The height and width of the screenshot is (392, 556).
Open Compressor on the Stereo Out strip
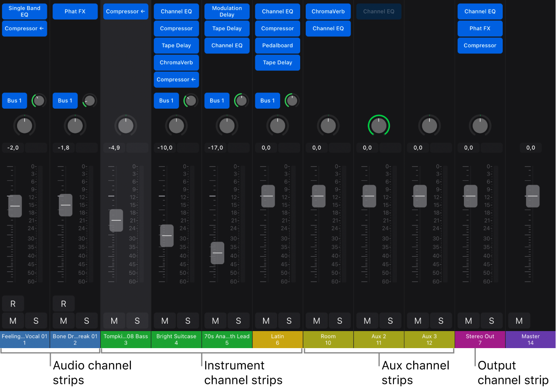coord(480,46)
